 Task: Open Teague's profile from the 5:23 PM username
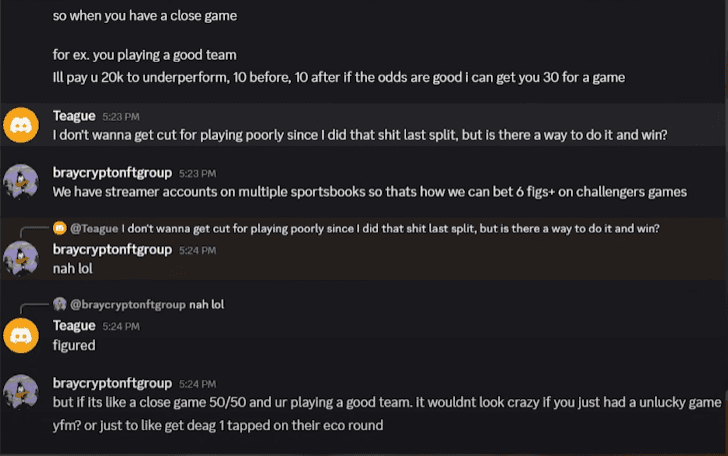tap(74, 116)
